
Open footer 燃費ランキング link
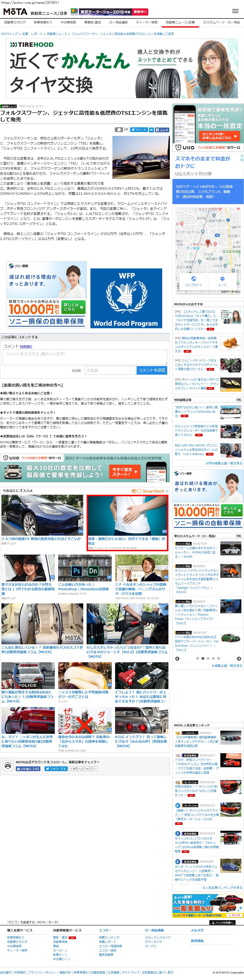coord(109,937)
